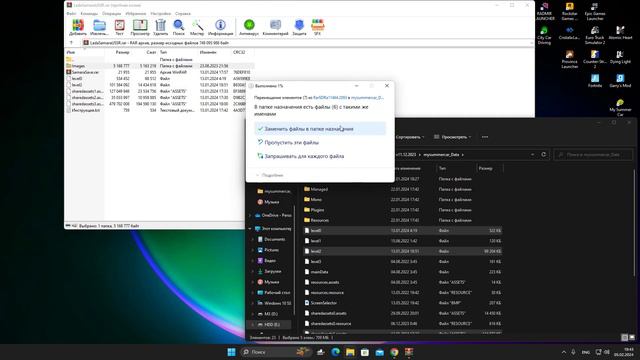The image size is (640, 360).
Task: Click the search field in the Explorer window
Action: tap(593, 155)
